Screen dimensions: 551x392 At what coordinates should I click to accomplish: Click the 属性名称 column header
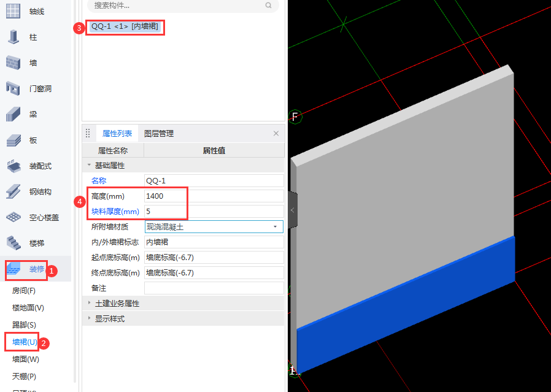click(x=113, y=151)
